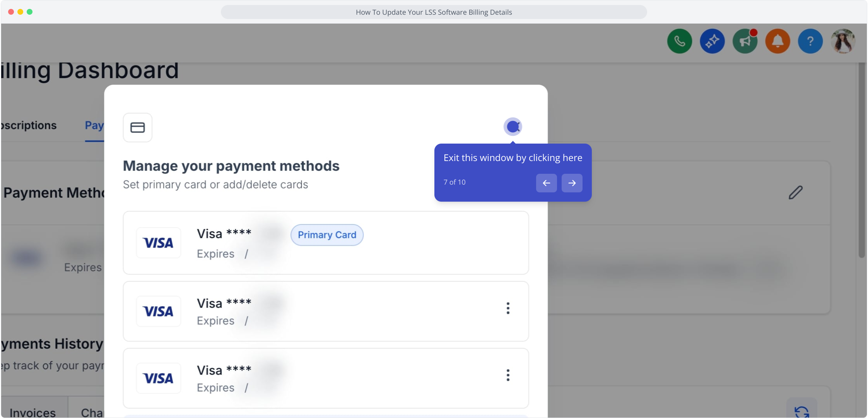Open the orange notifications bell
Screen dimensions: 868x418
click(x=777, y=41)
